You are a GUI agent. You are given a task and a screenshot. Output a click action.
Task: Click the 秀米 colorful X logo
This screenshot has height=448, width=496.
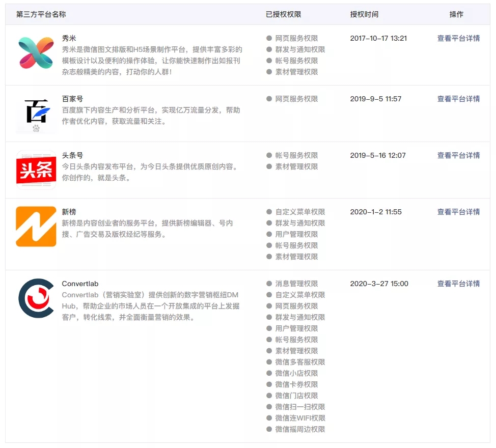click(36, 53)
